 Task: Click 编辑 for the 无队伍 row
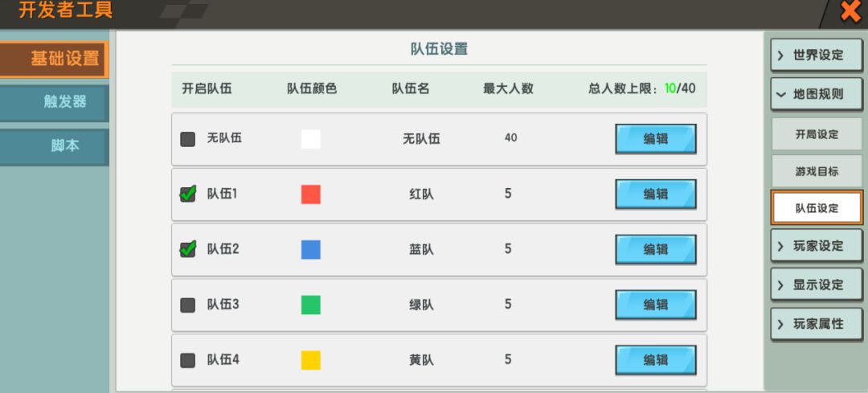point(655,138)
